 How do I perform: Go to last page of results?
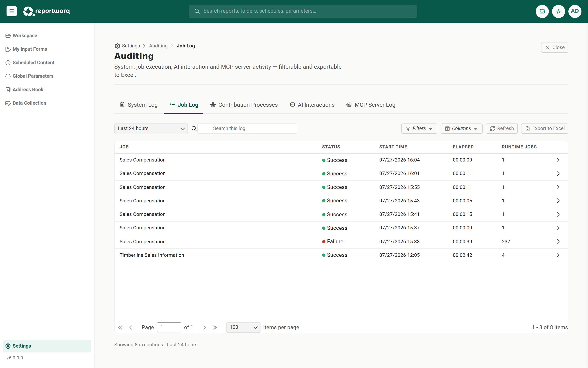[x=215, y=327]
